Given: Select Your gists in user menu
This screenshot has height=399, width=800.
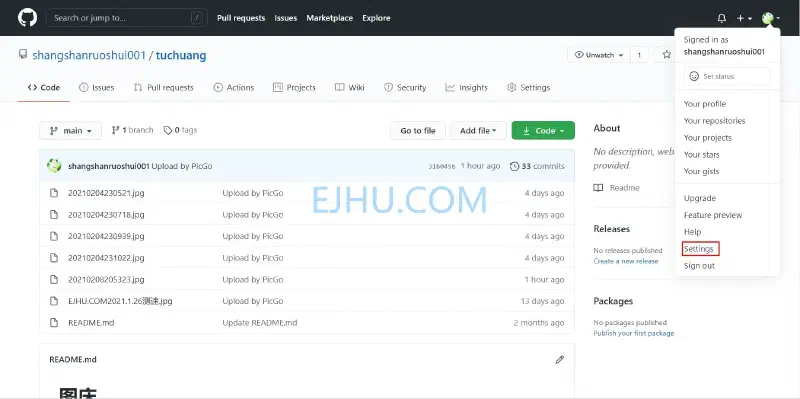Looking at the screenshot, I should tap(702, 171).
